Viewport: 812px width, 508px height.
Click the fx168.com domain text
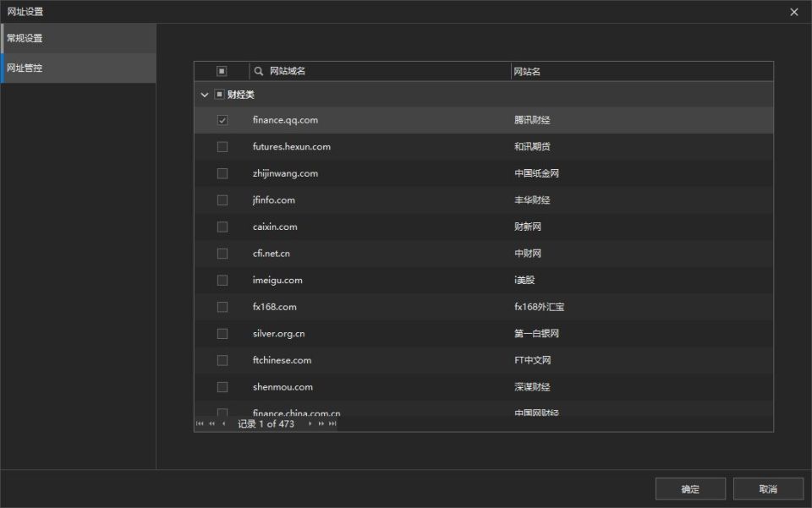[x=274, y=308]
